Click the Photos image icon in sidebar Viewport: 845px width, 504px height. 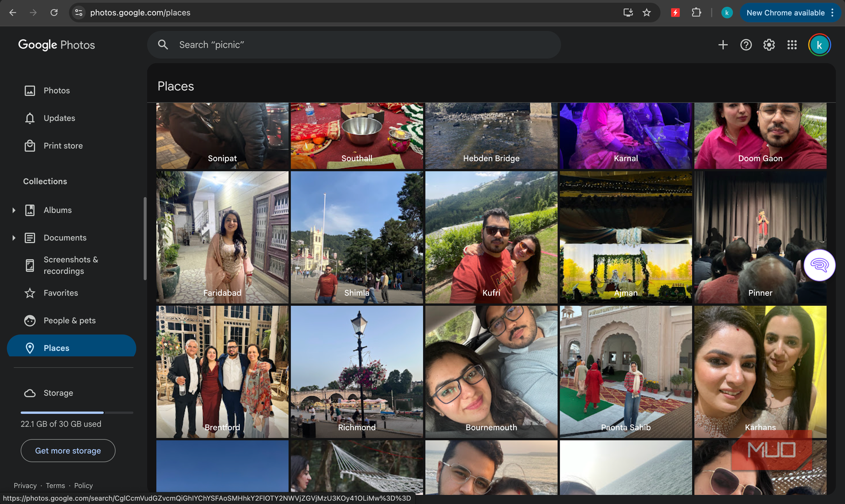pyautogui.click(x=30, y=91)
